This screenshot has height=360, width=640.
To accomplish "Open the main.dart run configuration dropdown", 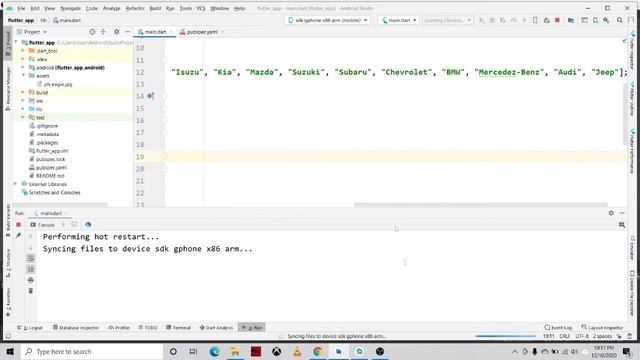I will pos(399,20).
